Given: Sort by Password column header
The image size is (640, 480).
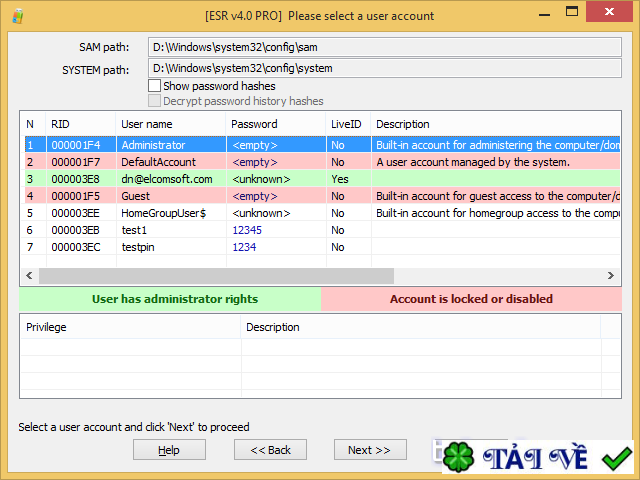Looking at the screenshot, I should [254, 124].
